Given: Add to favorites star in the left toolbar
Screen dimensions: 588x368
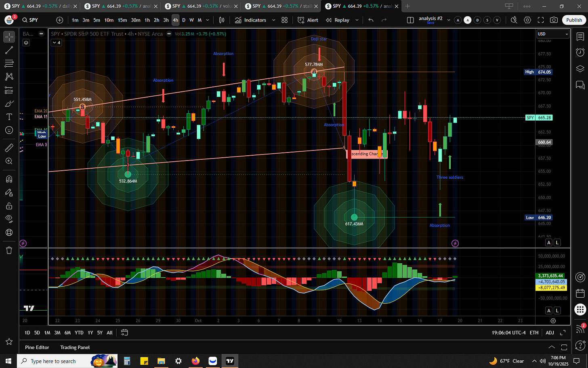Looking at the screenshot, I should click(x=9, y=342).
